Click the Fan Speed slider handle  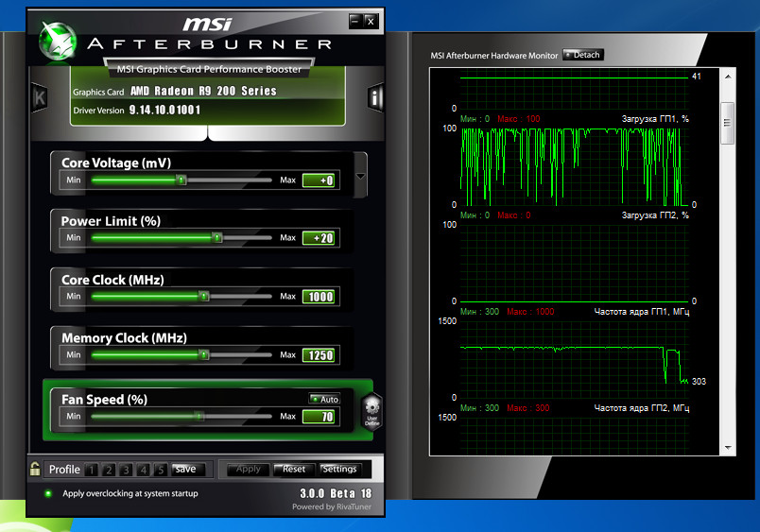point(199,416)
